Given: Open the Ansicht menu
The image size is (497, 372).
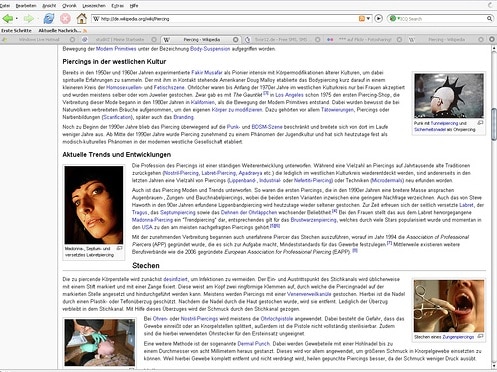Looking at the screenshot, I should (49, 6).
